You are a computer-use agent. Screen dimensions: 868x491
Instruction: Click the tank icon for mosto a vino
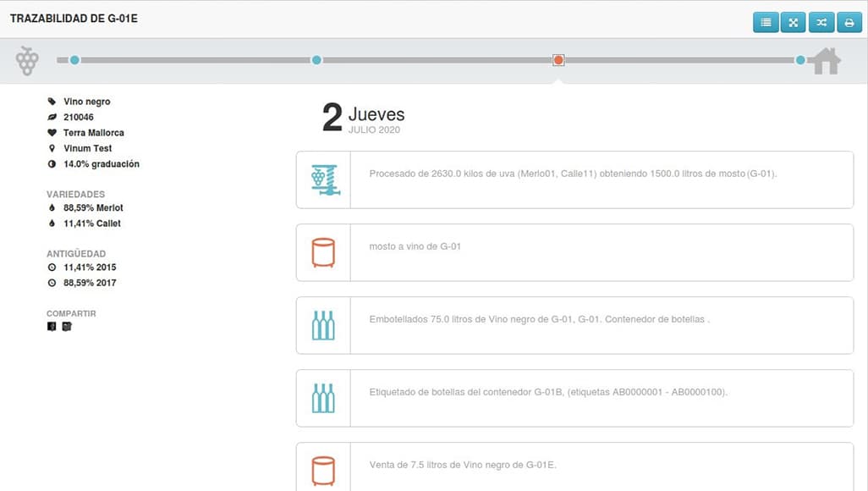[x=323, y=252]
